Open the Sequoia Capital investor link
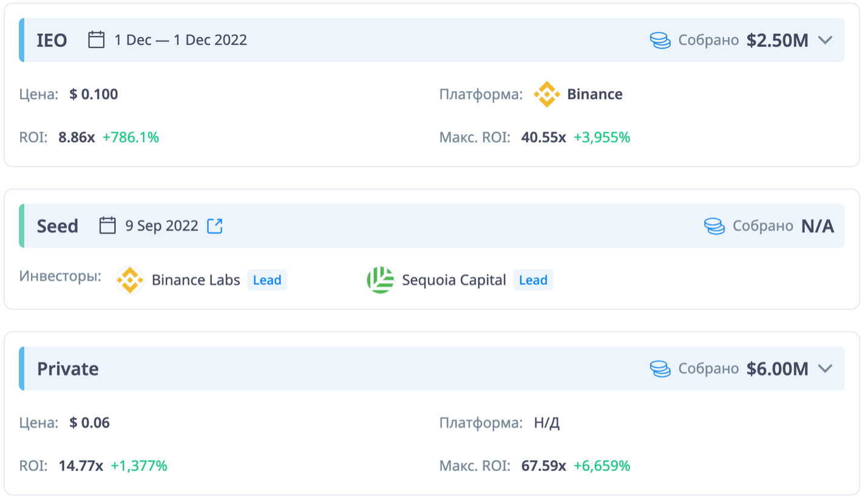The image size is (868, 501). point(454,280)
